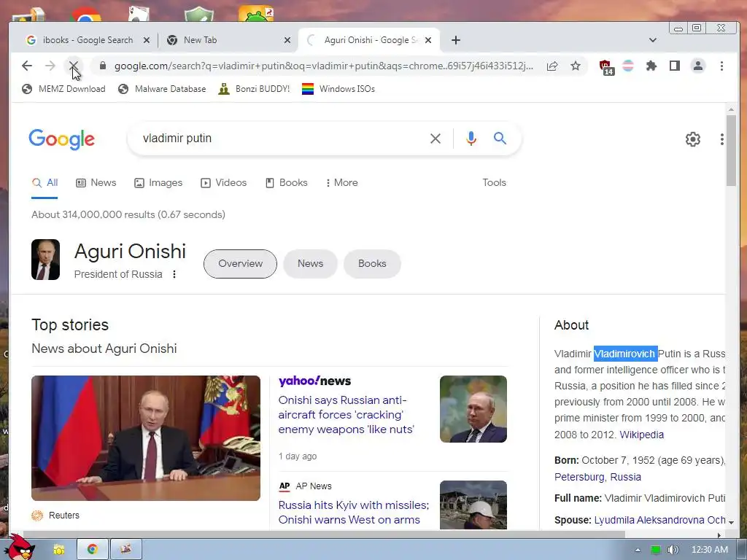This screenshot has width=747, height=560.
Task: Open the Windows ISOs bookmark
Action: tap(338, 89)
